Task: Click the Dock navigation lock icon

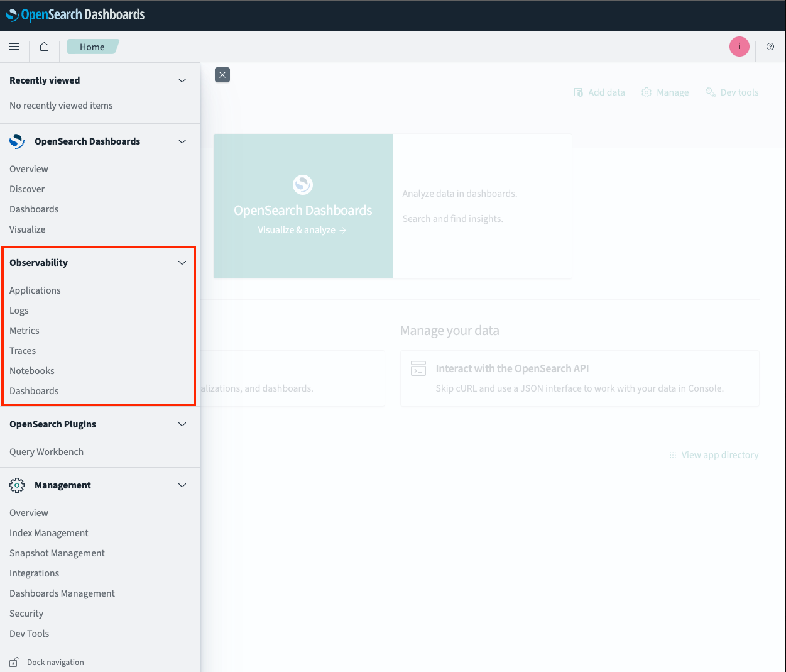Action: pyautogui.click(x=14, y=662)
